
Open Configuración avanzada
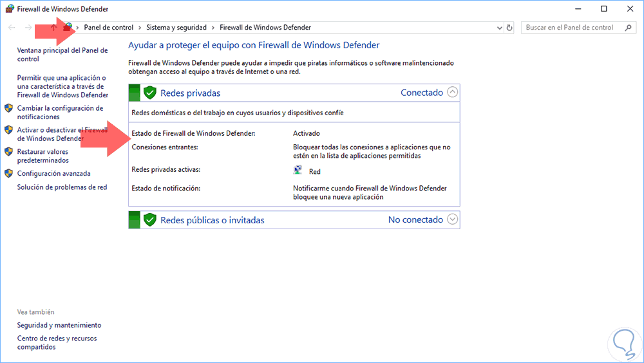(x=54, y=174)
